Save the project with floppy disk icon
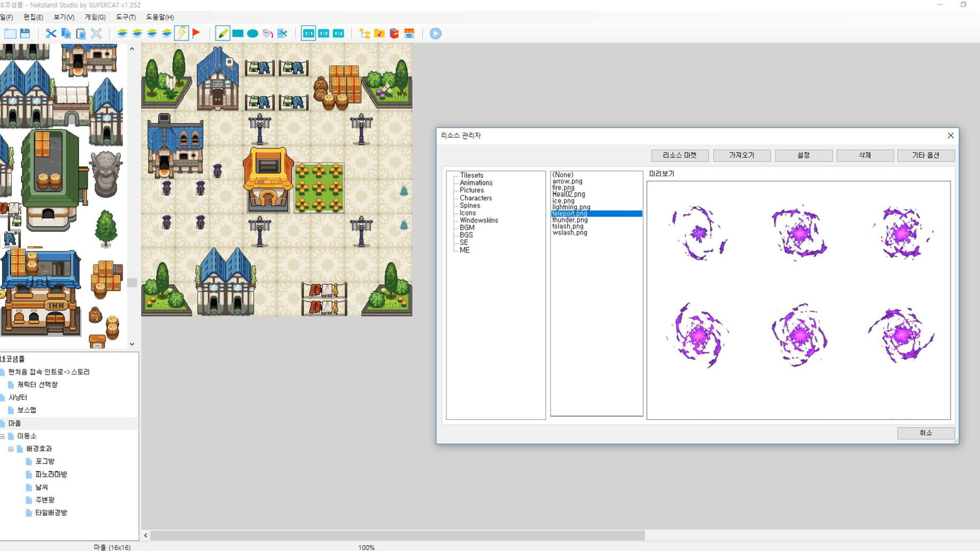The height and width of the screenshot is (551, 980). pyautogui.click(x=24, y=34)
